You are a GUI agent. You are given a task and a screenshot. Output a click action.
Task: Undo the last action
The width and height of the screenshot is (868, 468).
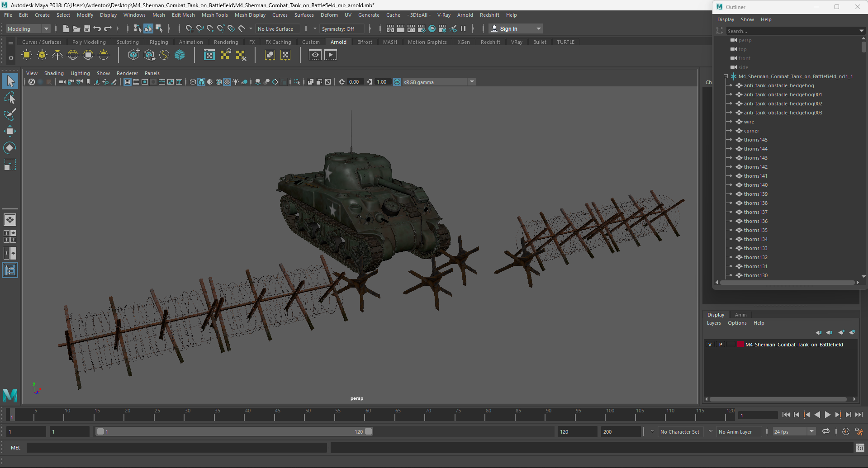pyautogui.click(x=97, y=28)
